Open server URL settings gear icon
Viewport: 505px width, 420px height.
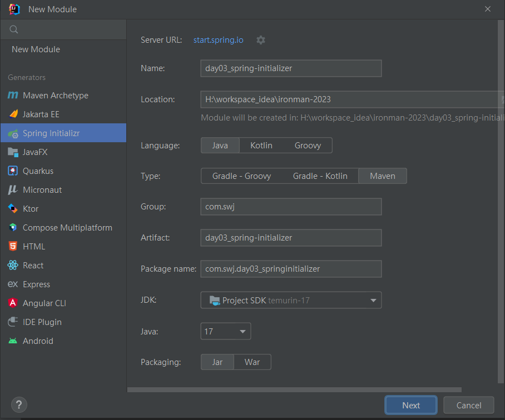click(260, 40)
